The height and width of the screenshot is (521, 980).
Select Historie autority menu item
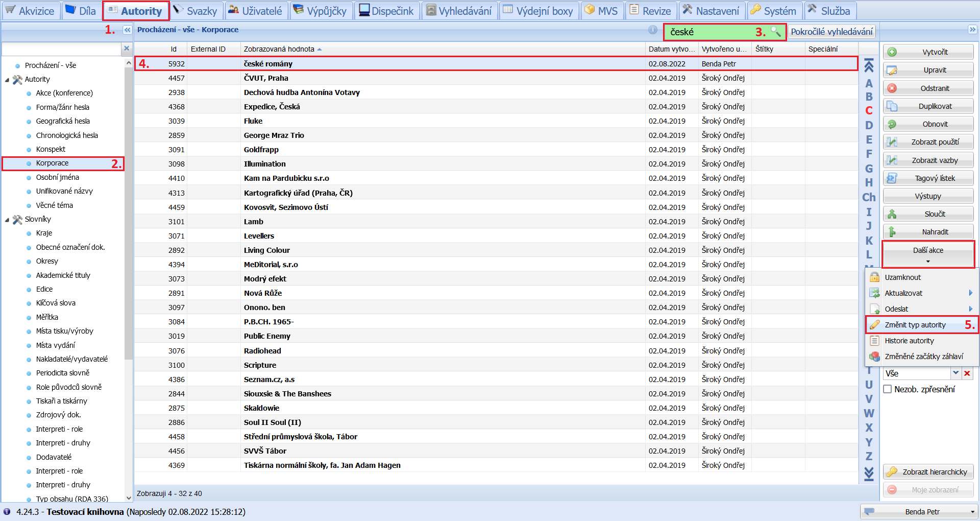point(922,341)
